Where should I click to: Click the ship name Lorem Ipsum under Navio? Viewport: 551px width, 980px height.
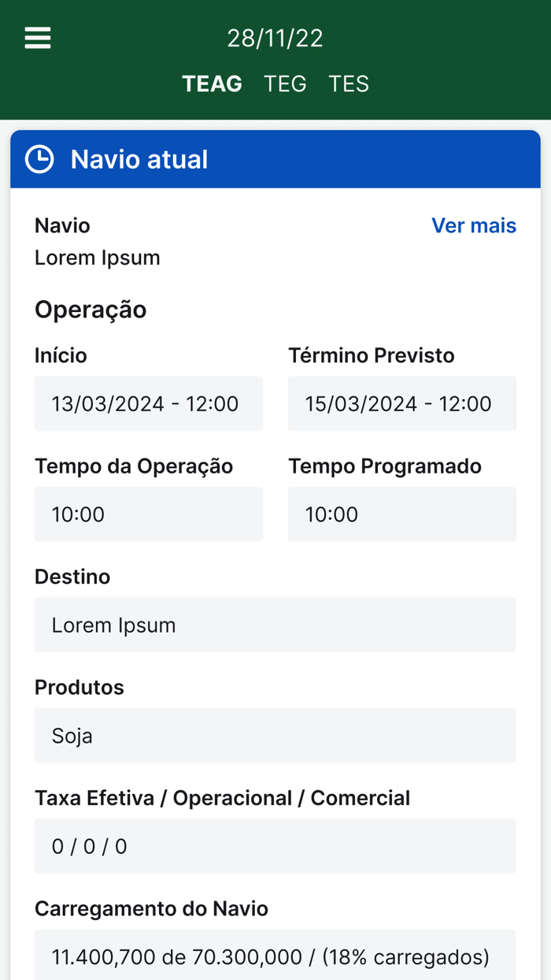pos(97,257)
